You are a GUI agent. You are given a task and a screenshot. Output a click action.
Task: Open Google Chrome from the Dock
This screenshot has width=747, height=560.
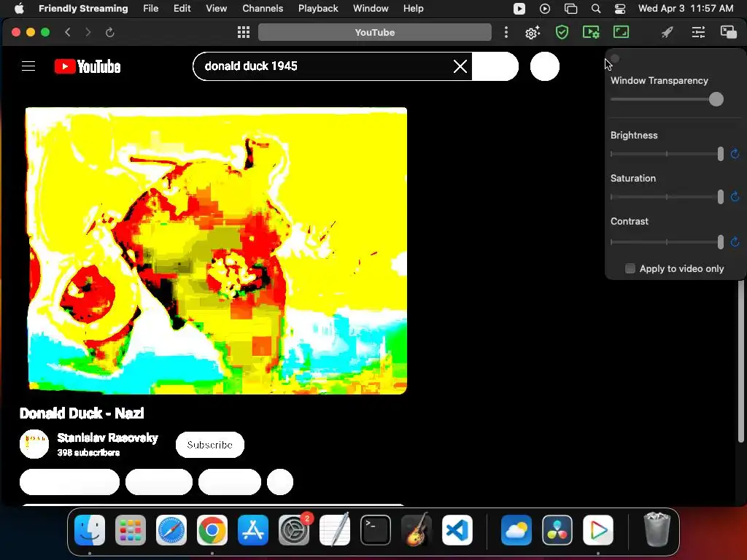(212, 529)
